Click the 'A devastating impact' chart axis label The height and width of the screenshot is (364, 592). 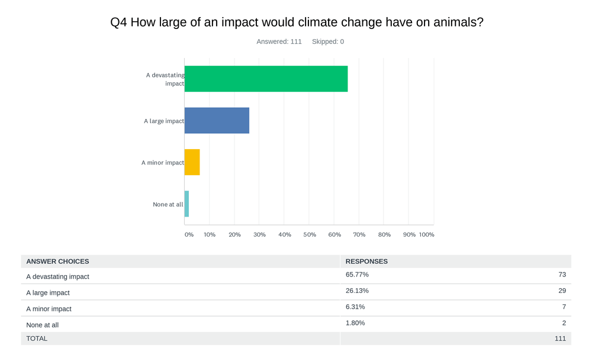tap(165, 79)
